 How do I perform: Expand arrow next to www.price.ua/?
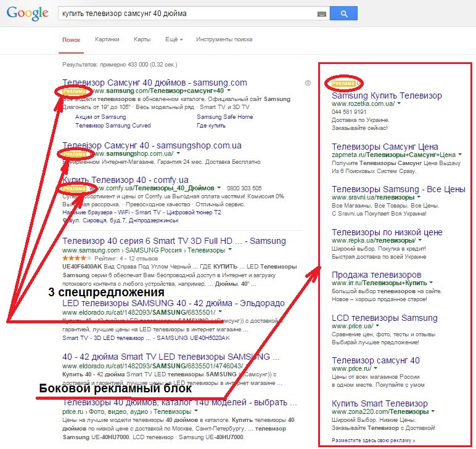(377, 326)
